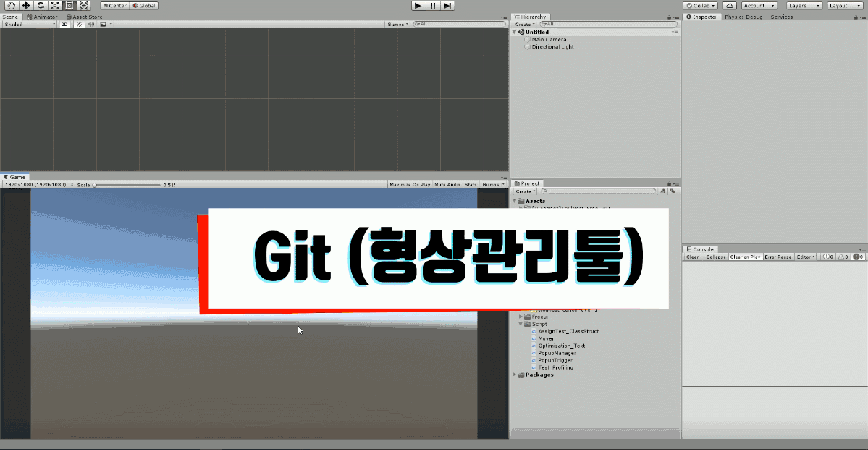Select AssignTest_ClassStruct script icon
Viewport: 868px width, 450px height.
pyautogui.click(x=533, y=331)
